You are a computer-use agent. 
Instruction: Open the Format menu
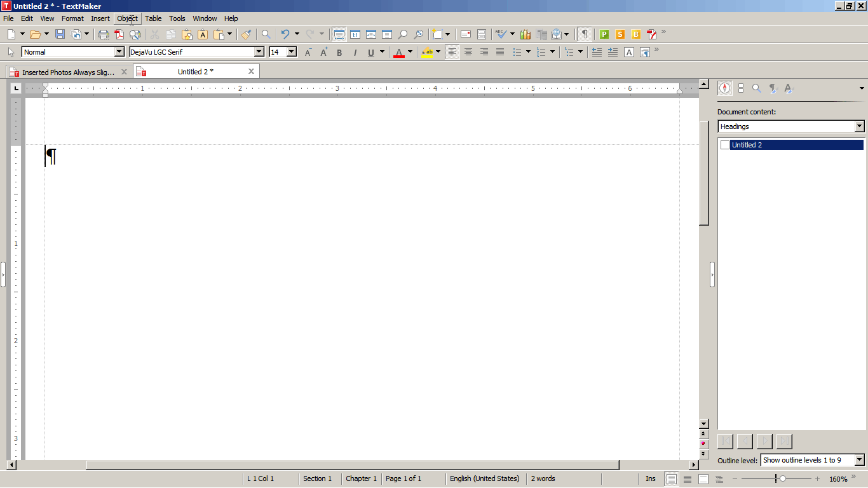[x=72, y=18]
